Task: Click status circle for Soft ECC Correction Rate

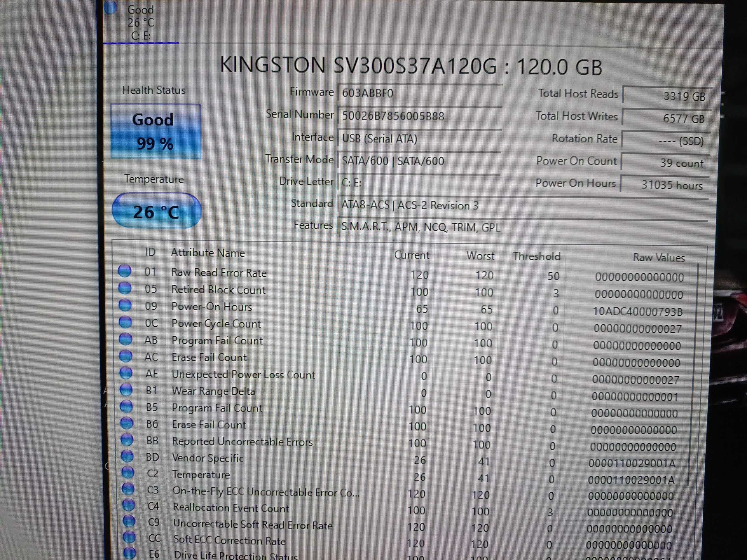Action: 129,537
